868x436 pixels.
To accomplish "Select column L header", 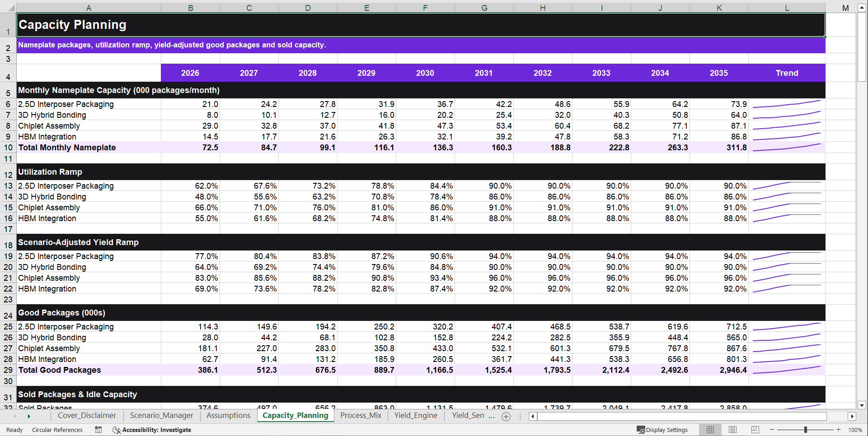I will pyautogui.click(x=787, y=8).
